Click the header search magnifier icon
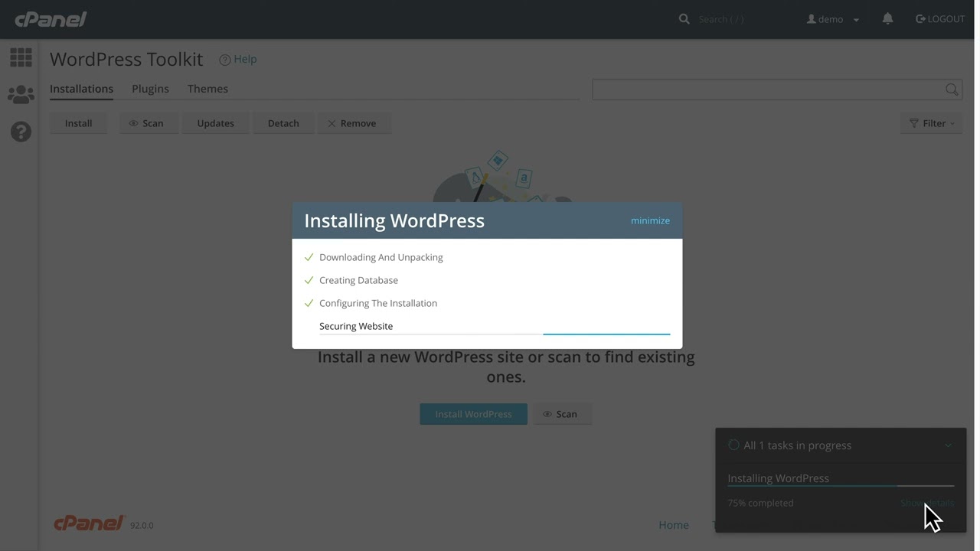This screenshot has width=980, height=551. 684,19
